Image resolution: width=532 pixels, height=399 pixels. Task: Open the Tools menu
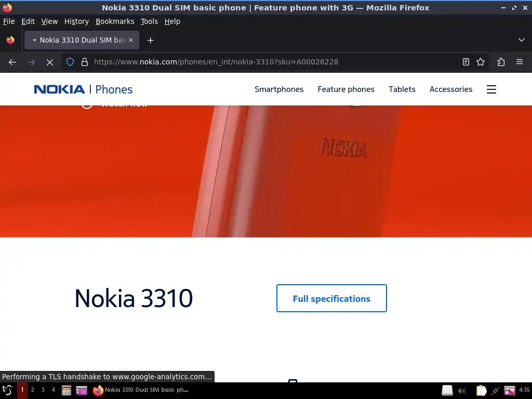(149, 21)
